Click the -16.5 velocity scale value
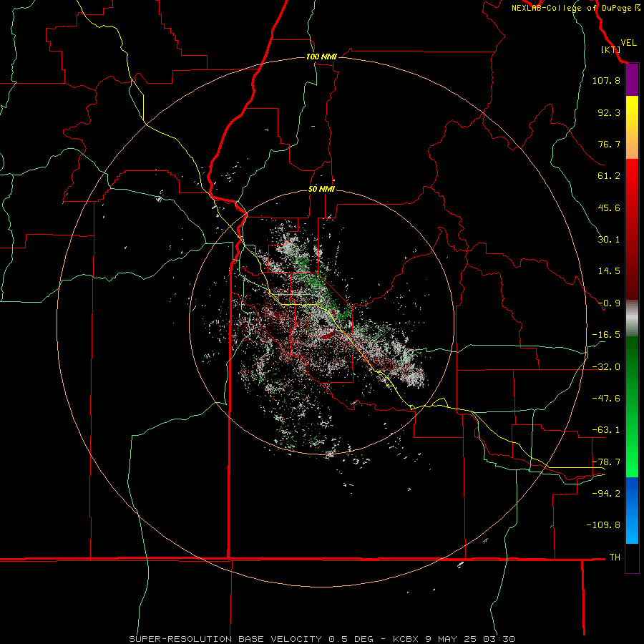The width and height of the screenshot is (644, 644). coord(606,335)
